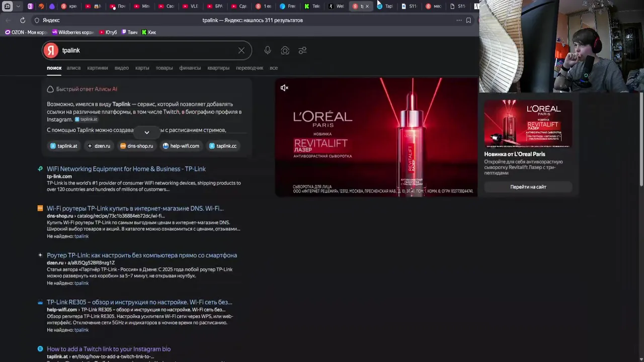
Task: Switch to the карты tab
Action: [142, 68]
